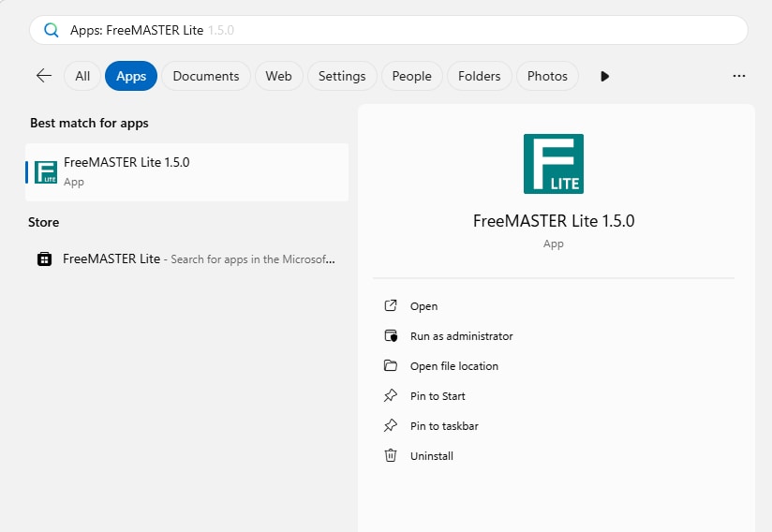Click FreeMASTER Lite 1.5.0 title in details pane

click(554, 221)
